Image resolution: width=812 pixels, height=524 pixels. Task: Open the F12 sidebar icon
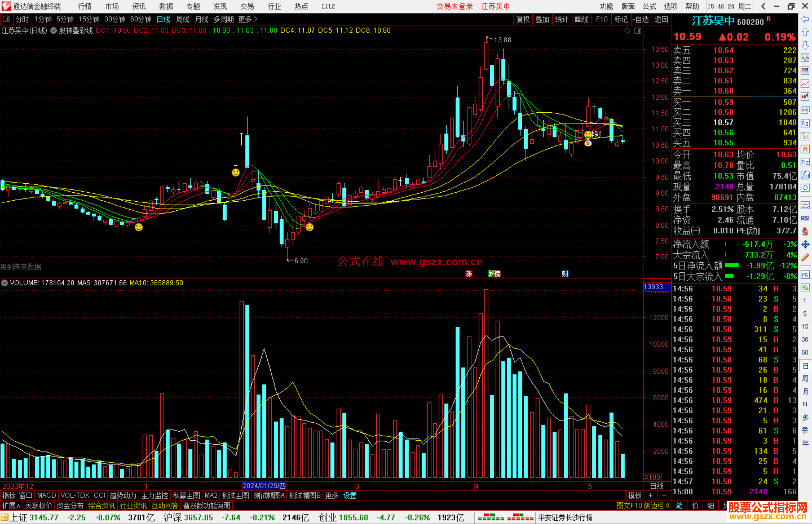pyautogui.click(x=805, y=162)
